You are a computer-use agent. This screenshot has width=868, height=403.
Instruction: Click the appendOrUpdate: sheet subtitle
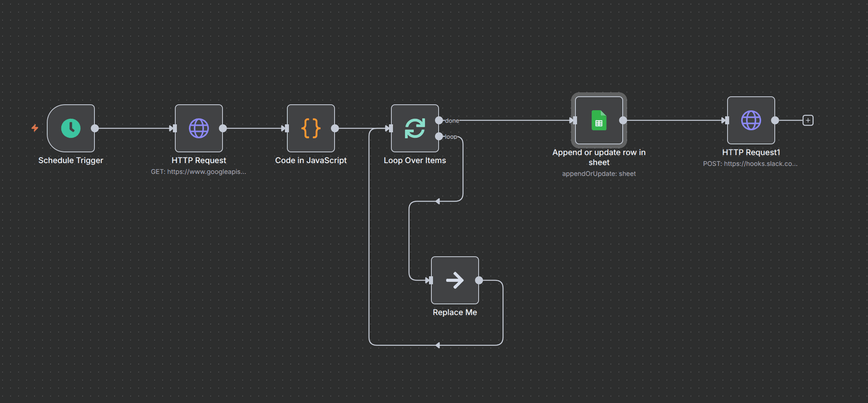pyautogui.click(x=599, y=174)
